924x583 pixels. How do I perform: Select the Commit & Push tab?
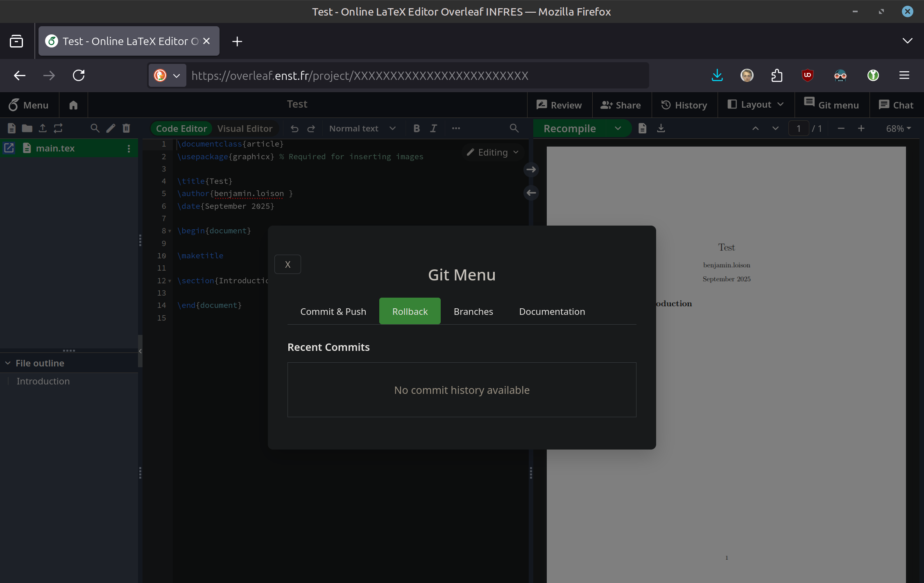point(333,312)
